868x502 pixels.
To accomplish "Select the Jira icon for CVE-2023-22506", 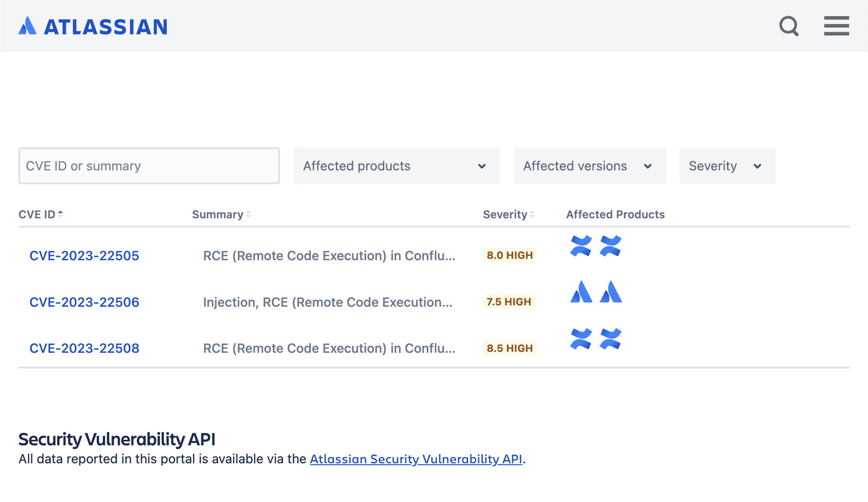I will (581, 293).
